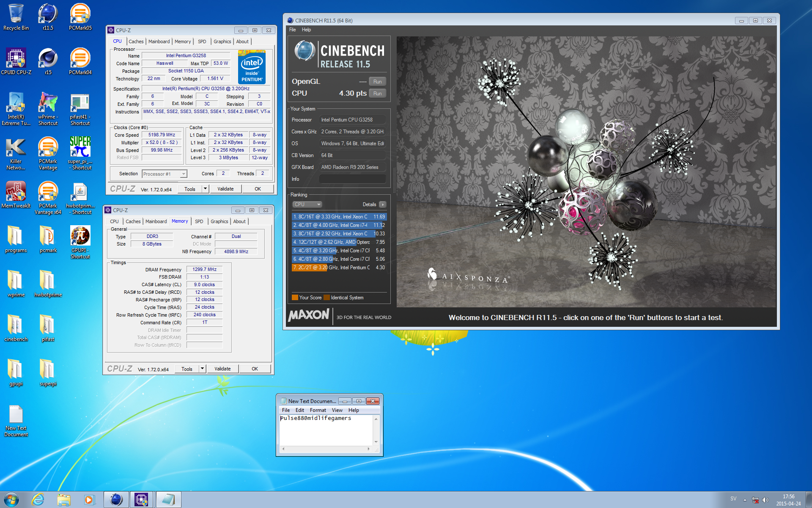Open the GPUPI shortcut icon

coord(80,242)
